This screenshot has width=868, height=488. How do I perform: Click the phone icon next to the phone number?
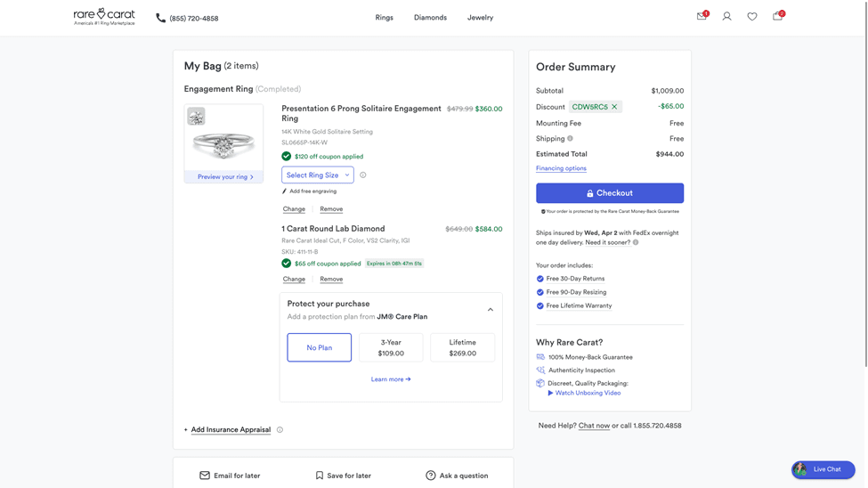160,19
